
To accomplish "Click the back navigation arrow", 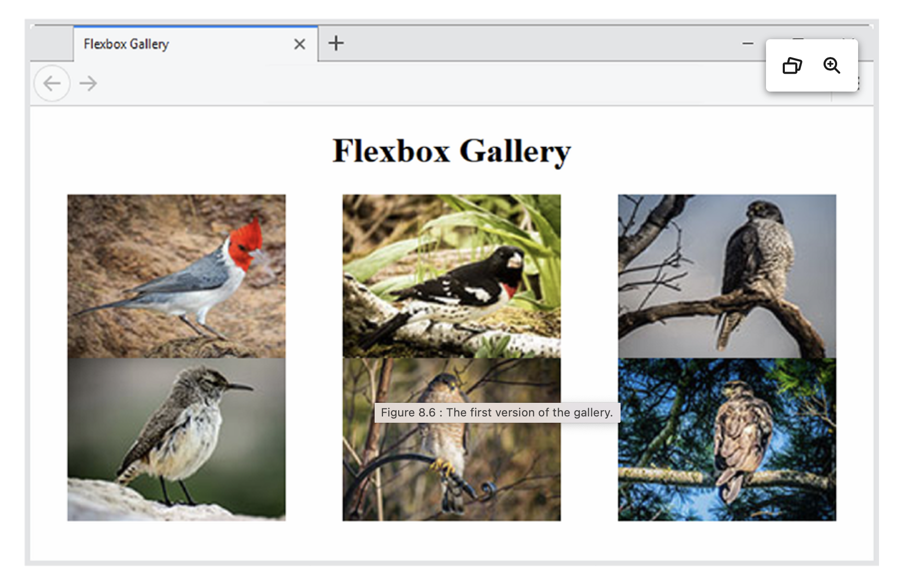I will click(52, 83).
